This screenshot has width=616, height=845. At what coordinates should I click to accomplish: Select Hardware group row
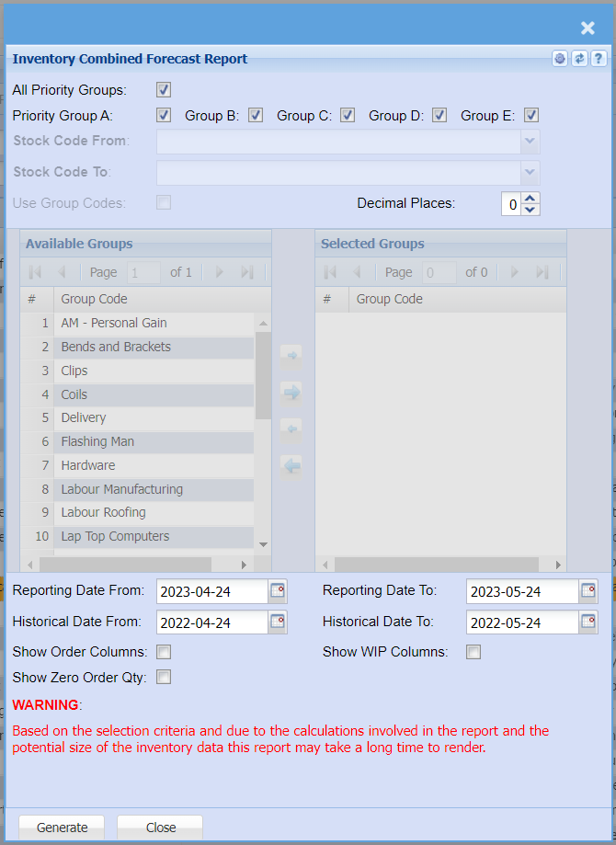pyautogui.click(x=137, y=465)
